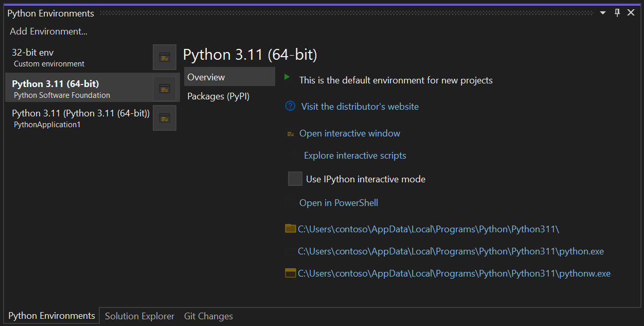Click the pythonw.exe path link
Image resolution: width=644 pixels, height=326 pixels.
coord(454,273)
